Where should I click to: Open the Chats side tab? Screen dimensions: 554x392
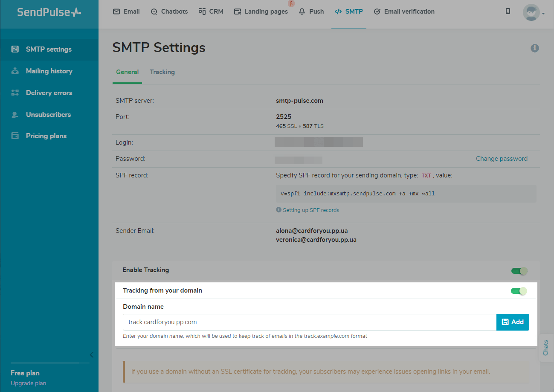[545, 348]
